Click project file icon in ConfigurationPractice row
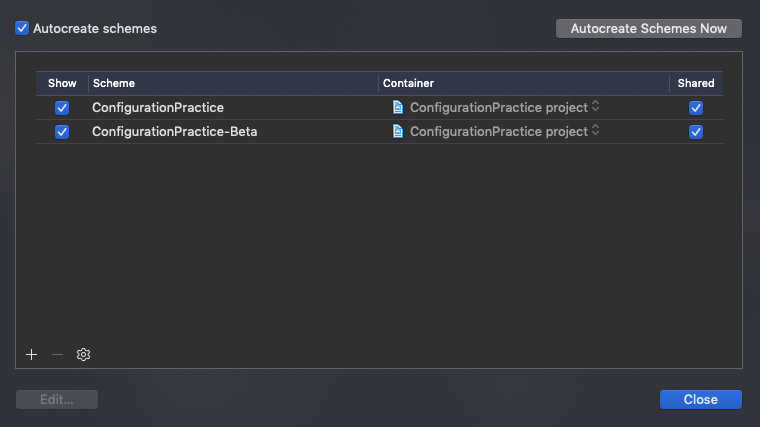 (x=398, y=107)
